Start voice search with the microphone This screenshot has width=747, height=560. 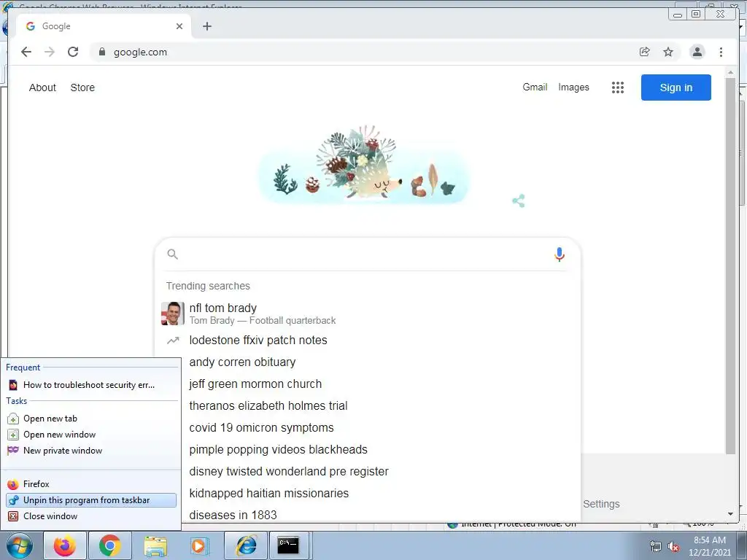560,254
